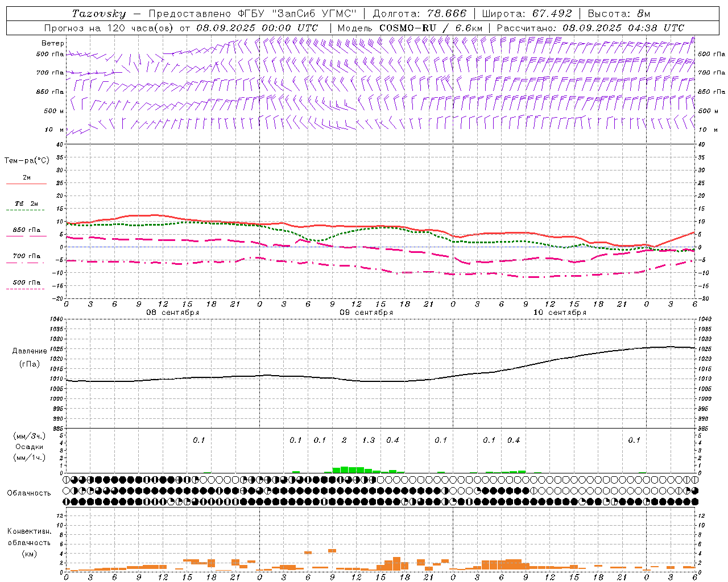Screen dimensions: 728x582
Task: Click the '10 сентября' date label
Action: coord(560,313)
